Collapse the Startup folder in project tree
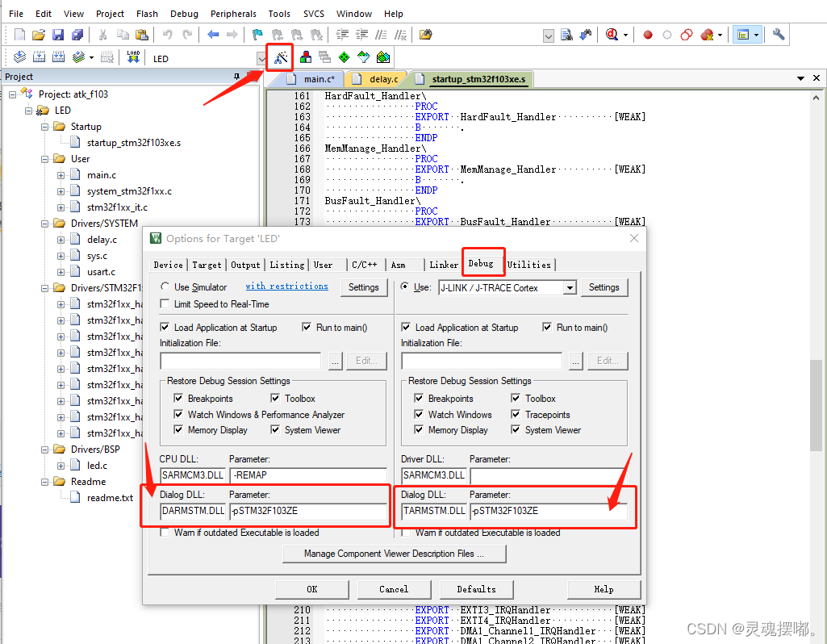827x644 pixels. pos(45,127)
